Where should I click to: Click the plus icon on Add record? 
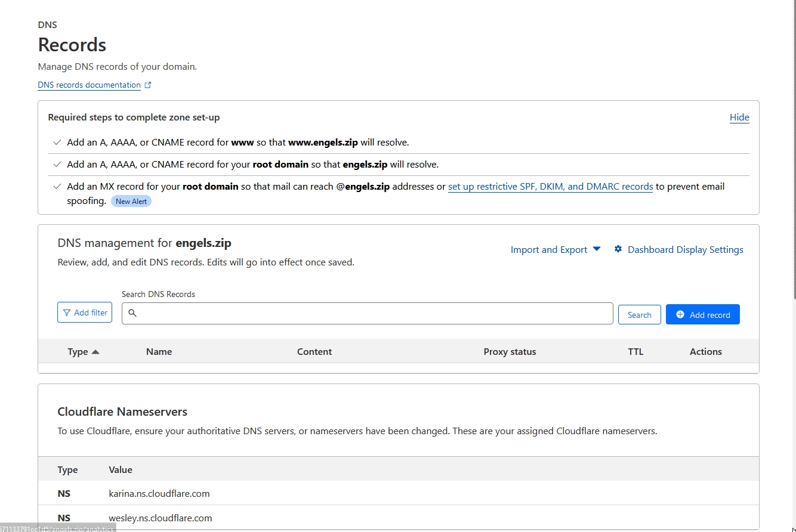click(680, 315)
